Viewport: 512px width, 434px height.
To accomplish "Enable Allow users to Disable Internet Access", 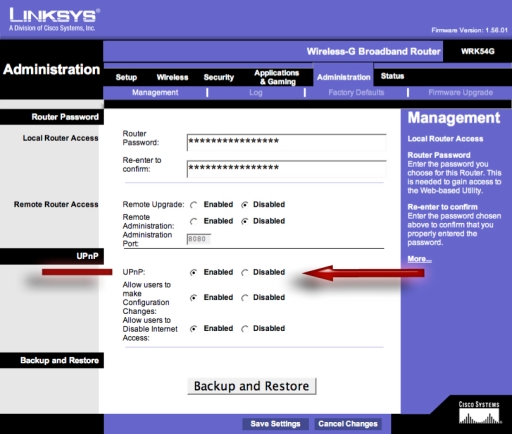I will click(x=194, y=329).
